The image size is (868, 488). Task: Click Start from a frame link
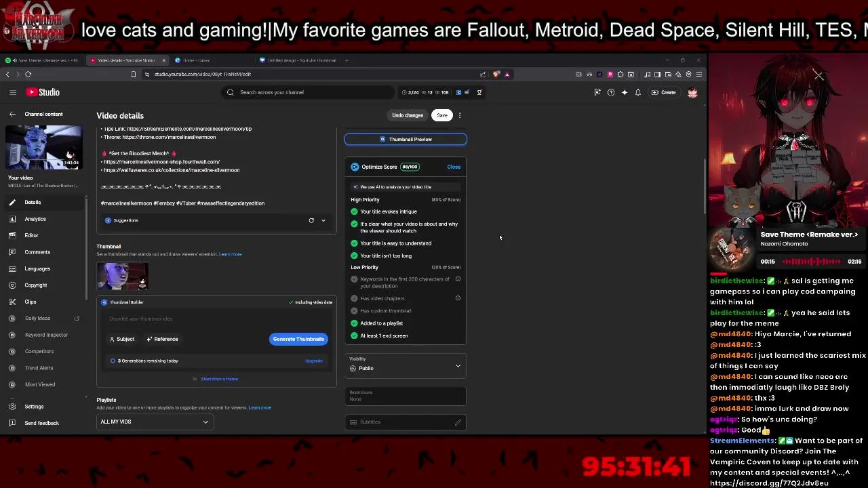[219, 379]
